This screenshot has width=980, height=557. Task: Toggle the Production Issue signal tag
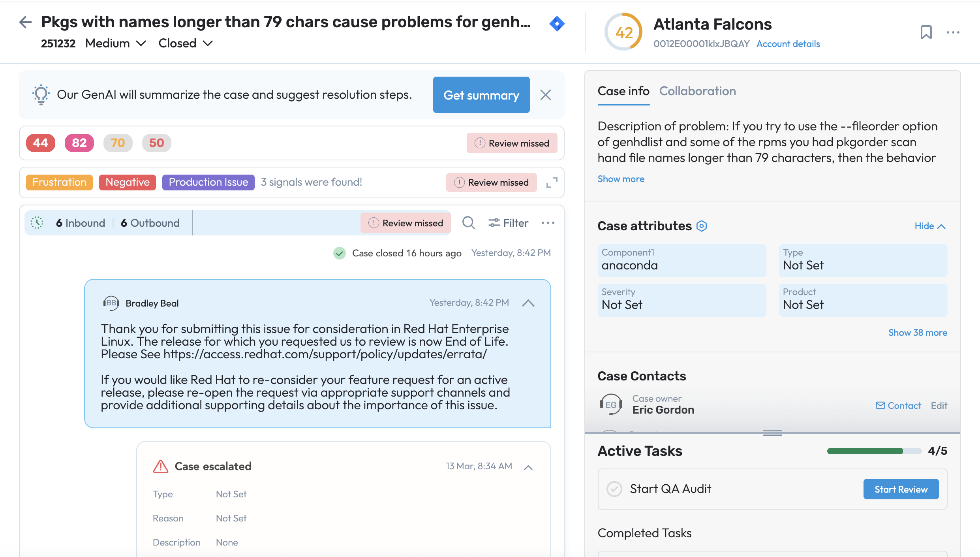[208, 182]
